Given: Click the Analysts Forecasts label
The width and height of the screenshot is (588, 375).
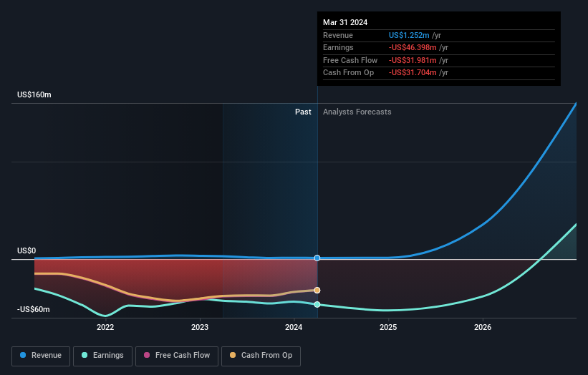Looking at the screenshot, I should coord(357,112).
